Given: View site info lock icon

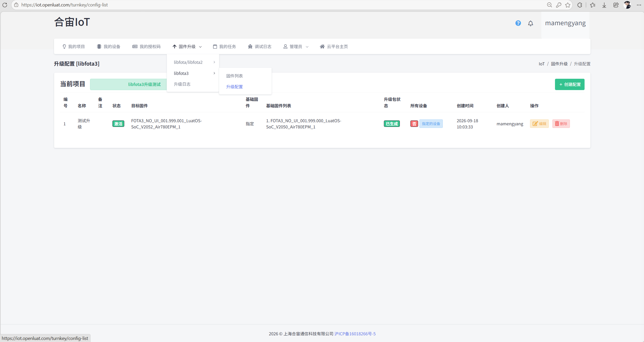Looking at the screenshot, I should (x=16, y=5).
